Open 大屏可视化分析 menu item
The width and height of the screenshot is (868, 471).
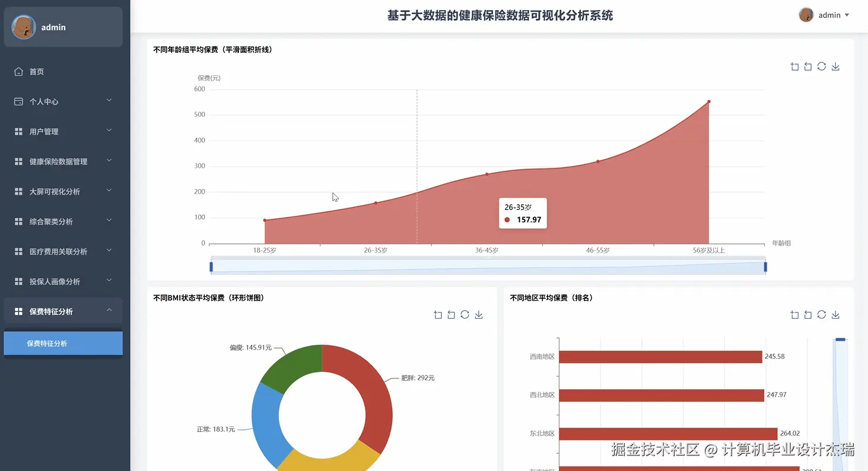(x=63, y=192)
